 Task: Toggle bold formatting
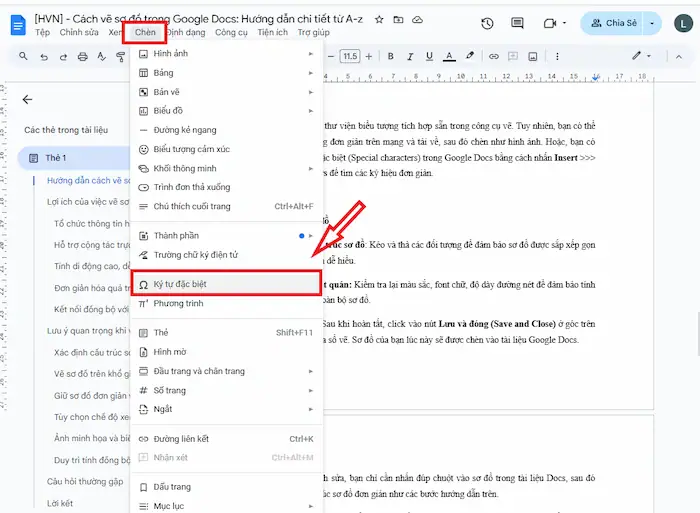tap(391, 56)
